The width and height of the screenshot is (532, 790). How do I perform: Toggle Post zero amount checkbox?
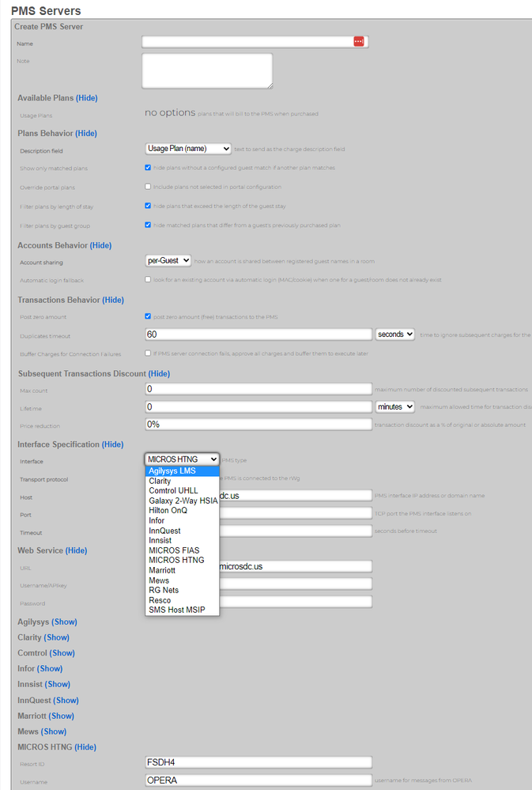149,316
